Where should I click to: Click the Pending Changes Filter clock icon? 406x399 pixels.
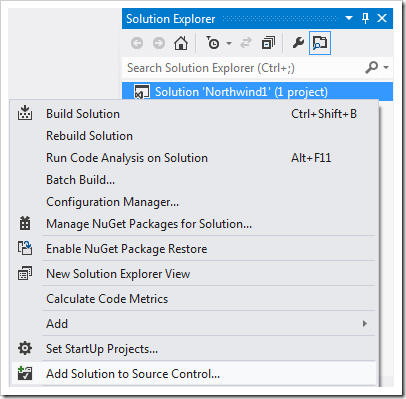pyautogui.click(x=212, y=43)
